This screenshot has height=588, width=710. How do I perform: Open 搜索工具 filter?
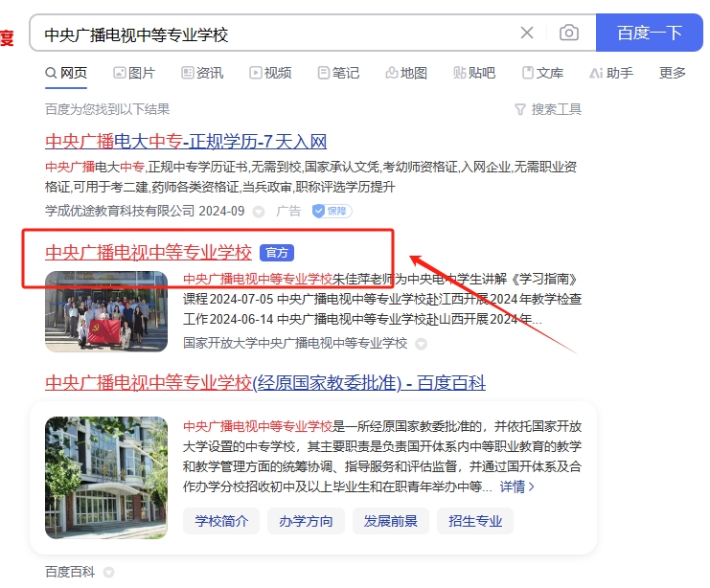tap(548, 109)
